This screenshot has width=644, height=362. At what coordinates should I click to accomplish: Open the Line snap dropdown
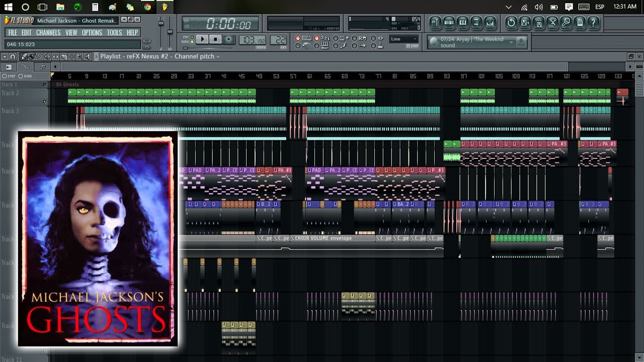click(404, 39)
